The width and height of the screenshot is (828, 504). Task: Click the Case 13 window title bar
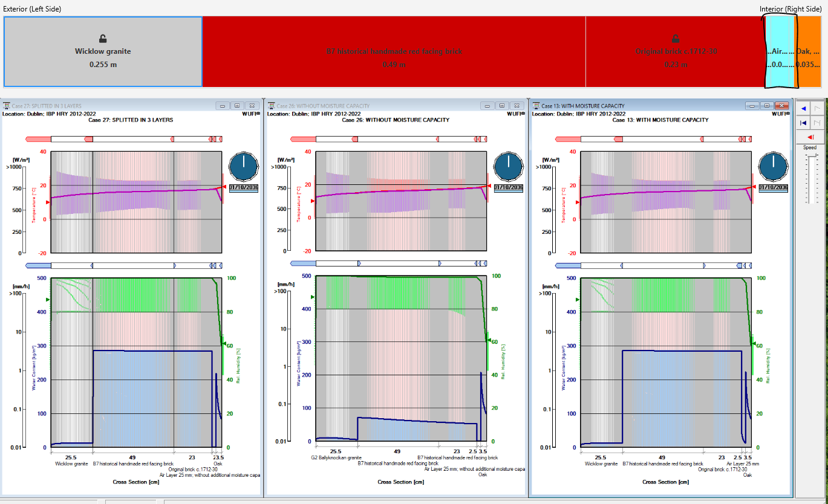click(660, 106)
